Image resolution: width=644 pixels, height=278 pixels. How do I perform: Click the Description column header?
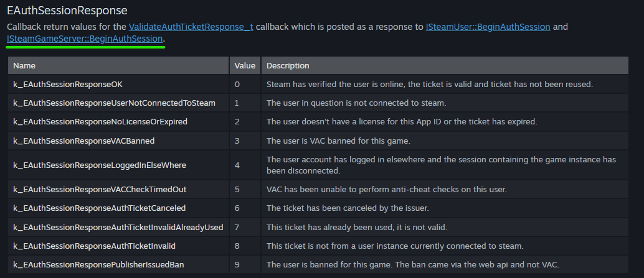point(288,65)
